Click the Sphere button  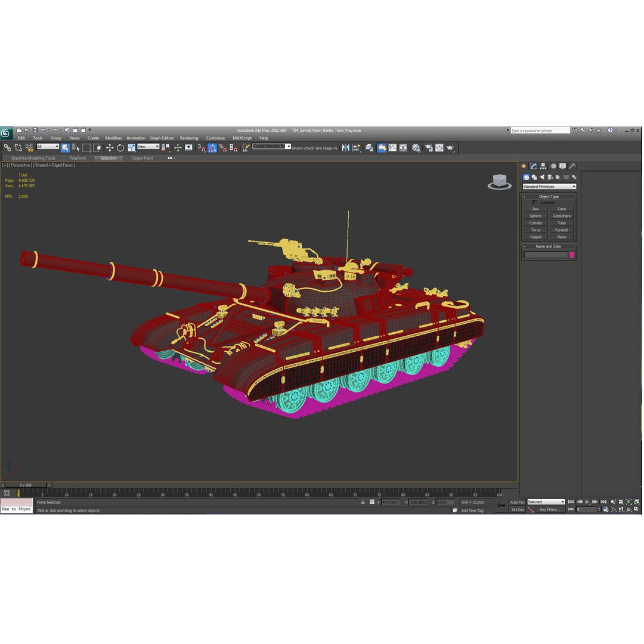coord(535,216)
